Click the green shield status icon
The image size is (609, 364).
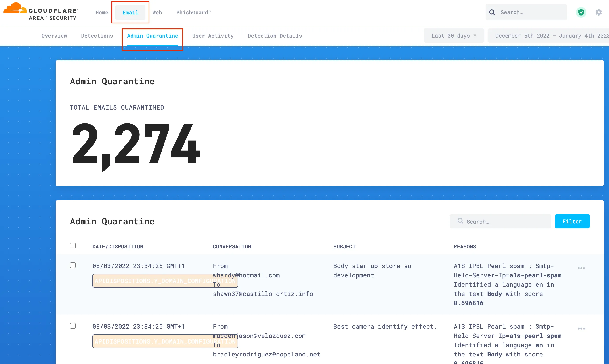point(581,12)
